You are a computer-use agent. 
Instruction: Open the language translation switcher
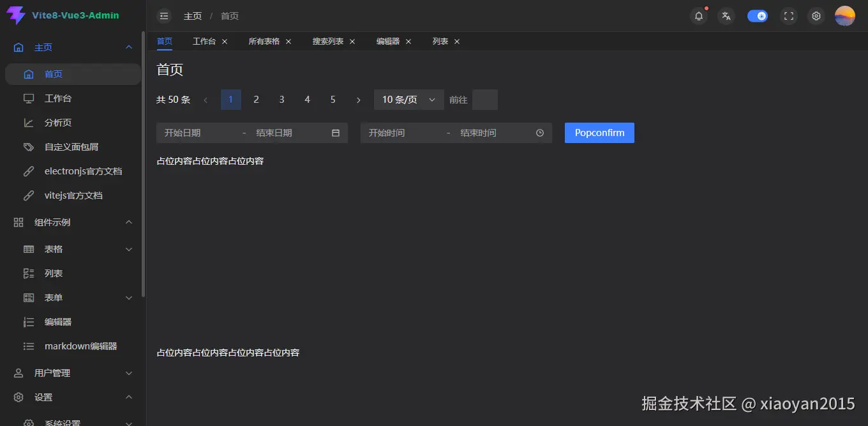click(726, 16)
